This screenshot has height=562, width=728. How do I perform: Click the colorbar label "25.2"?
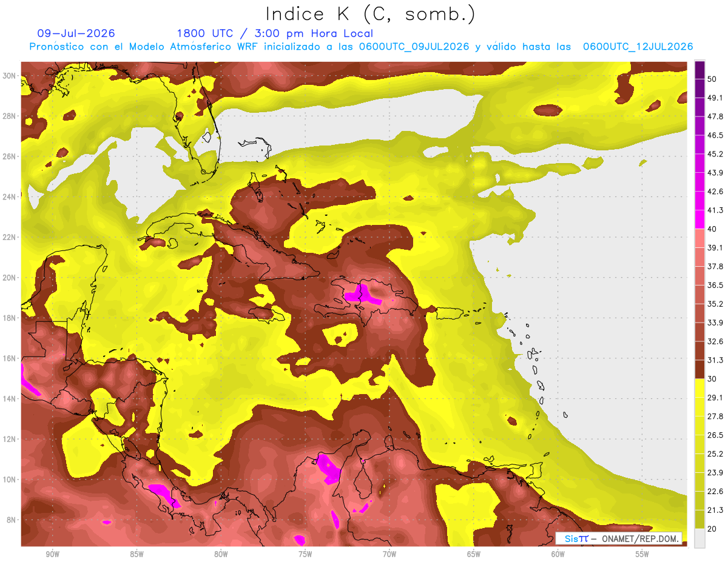715,454
